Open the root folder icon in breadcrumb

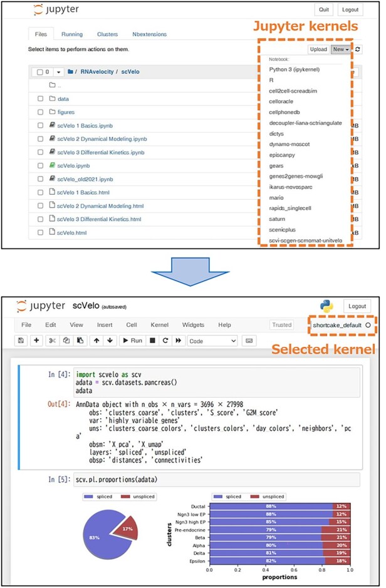pyautogui.click(x=70, y=71)
